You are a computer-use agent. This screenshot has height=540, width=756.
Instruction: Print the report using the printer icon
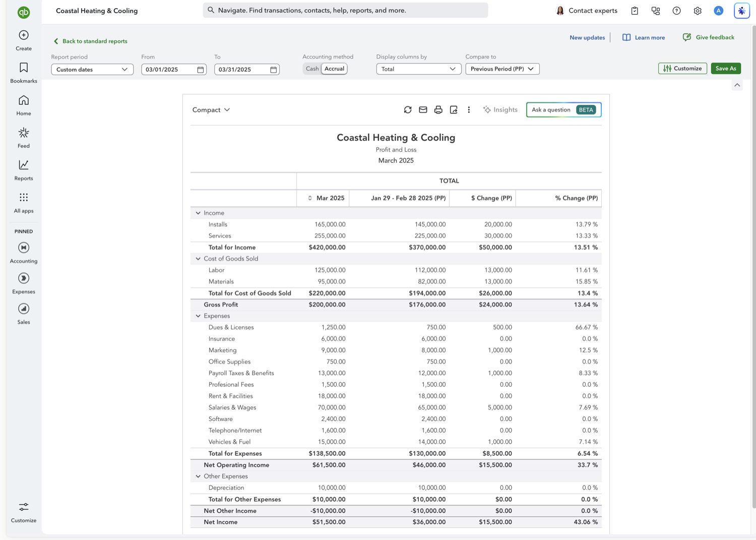tap(438, 110)
